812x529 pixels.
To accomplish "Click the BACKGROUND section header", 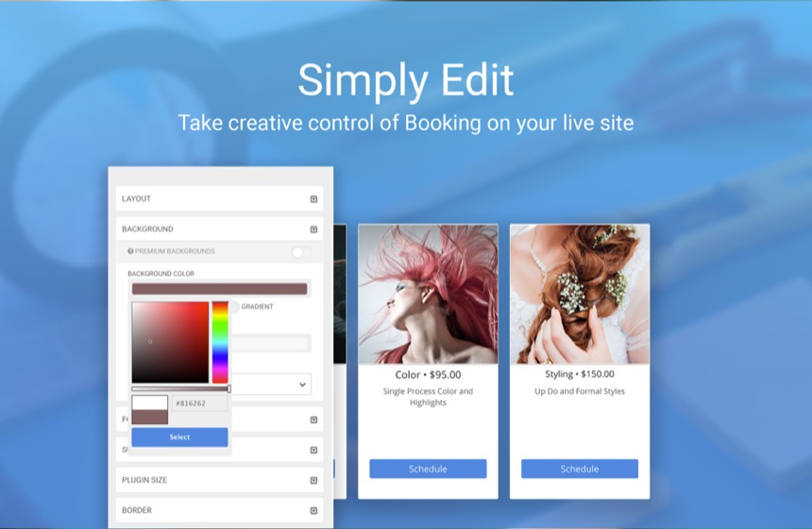I will click(220, 229).
